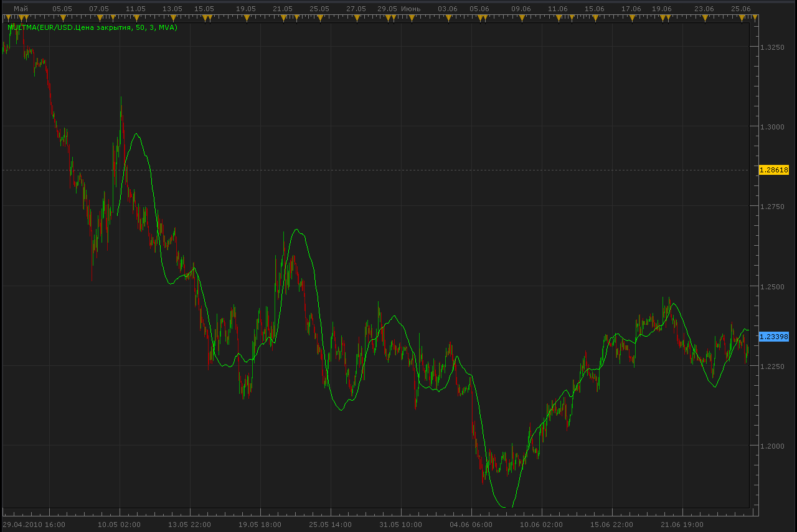797x532 pixels.
Task: Select the MULTMA indicator label
Action: [92, 27]
